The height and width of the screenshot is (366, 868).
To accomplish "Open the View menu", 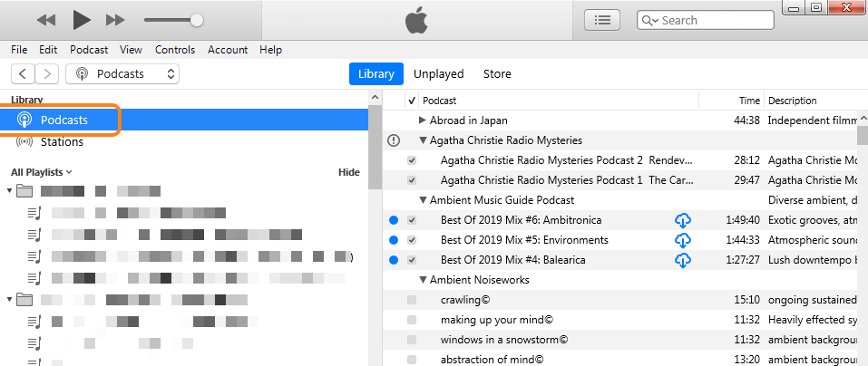I will [x=131, y=50].
